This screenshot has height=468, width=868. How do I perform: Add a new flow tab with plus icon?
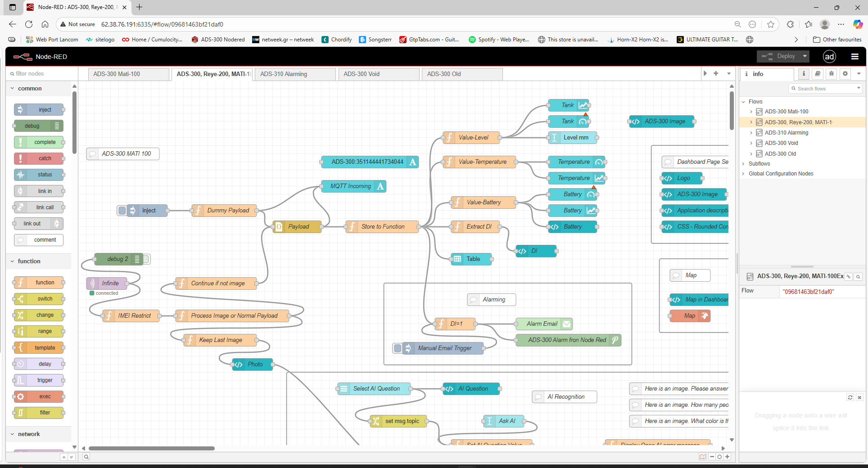[x=716, y=73]
